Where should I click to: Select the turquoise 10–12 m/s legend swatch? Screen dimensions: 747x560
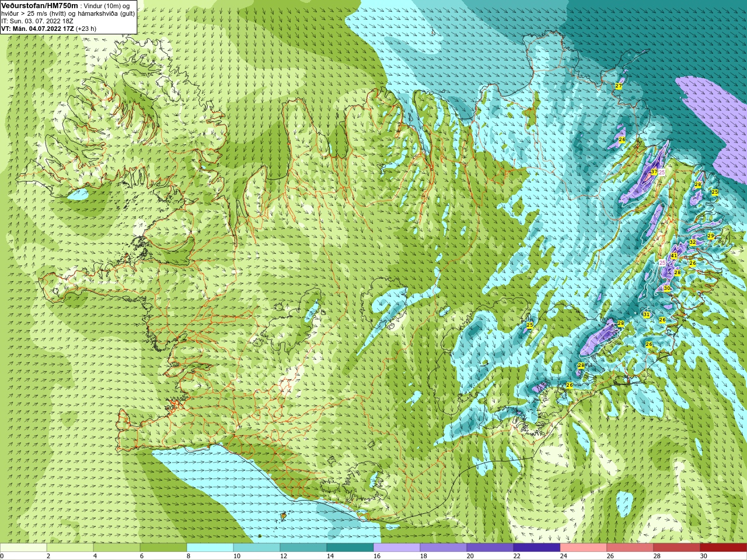point(257,548)
